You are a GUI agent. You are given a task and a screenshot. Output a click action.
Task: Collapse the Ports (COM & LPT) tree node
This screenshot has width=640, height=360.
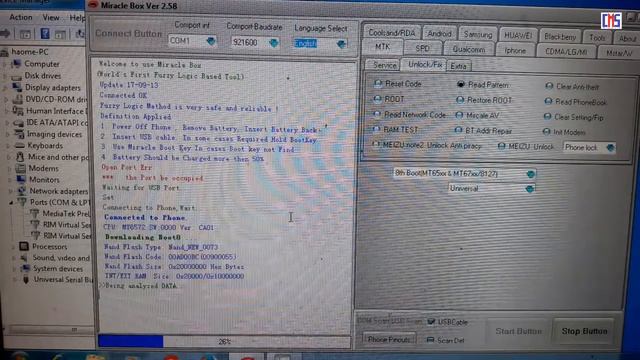click(x=11, y=202)
